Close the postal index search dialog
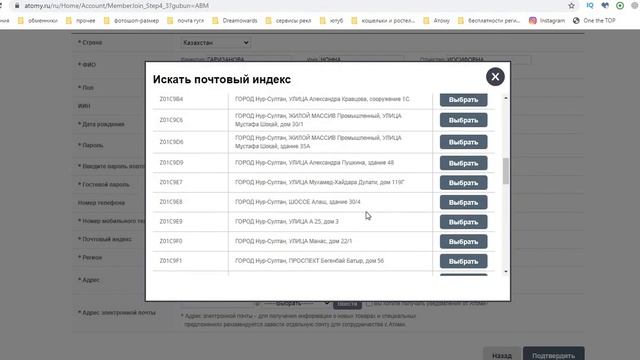Screen dimensions: 640x360 pos(495,77)
